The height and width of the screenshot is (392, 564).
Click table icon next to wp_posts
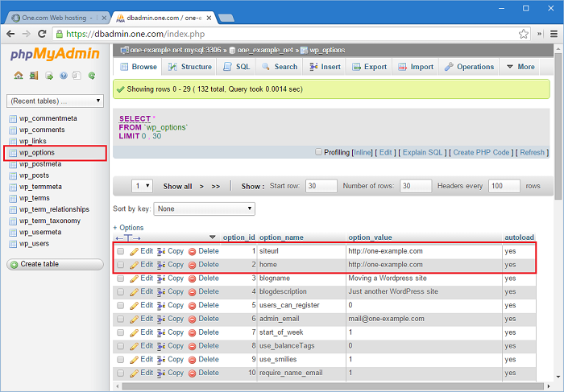pyautogui.click(x=13, y=175)
